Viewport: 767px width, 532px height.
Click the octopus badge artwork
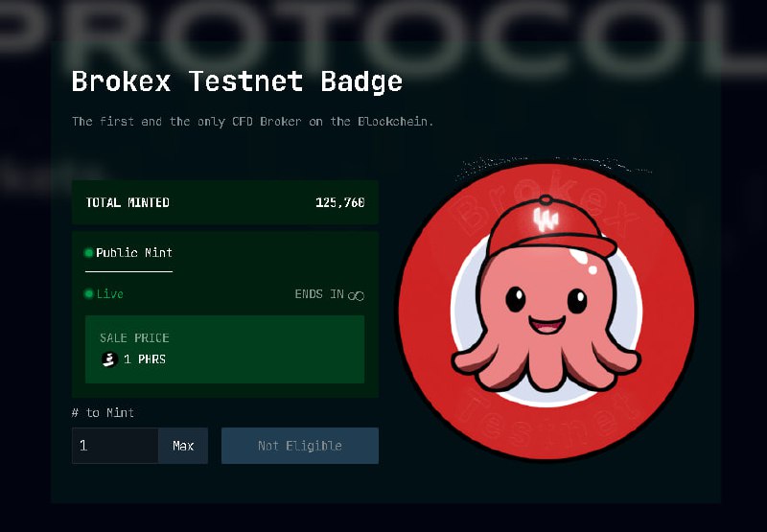[x=546, y=312]
